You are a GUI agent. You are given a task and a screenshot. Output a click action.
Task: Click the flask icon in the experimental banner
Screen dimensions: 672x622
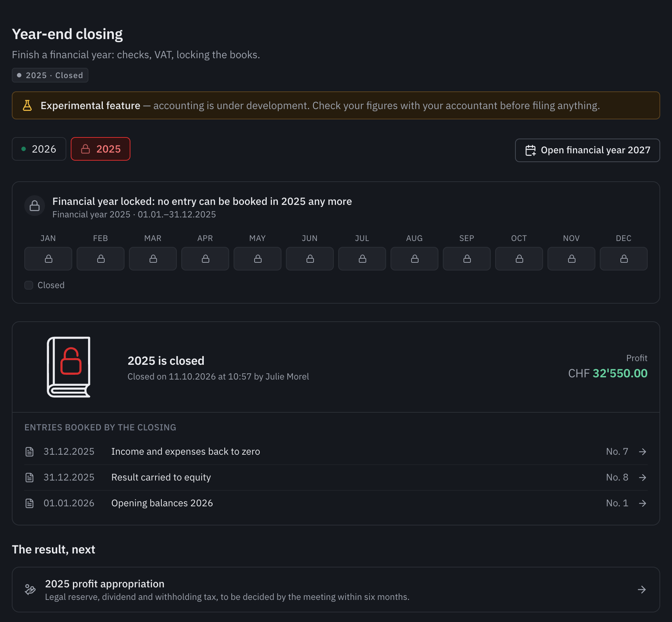(x=27, y=105)
